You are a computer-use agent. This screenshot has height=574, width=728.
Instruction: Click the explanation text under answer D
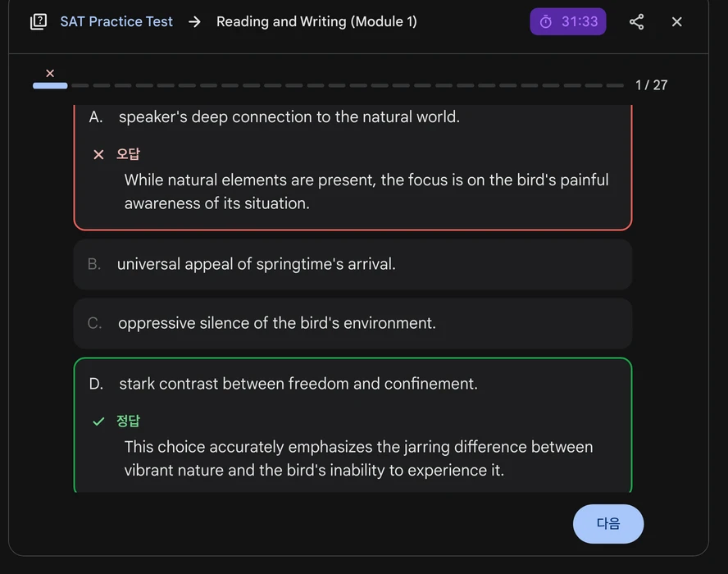coord(358,458)
